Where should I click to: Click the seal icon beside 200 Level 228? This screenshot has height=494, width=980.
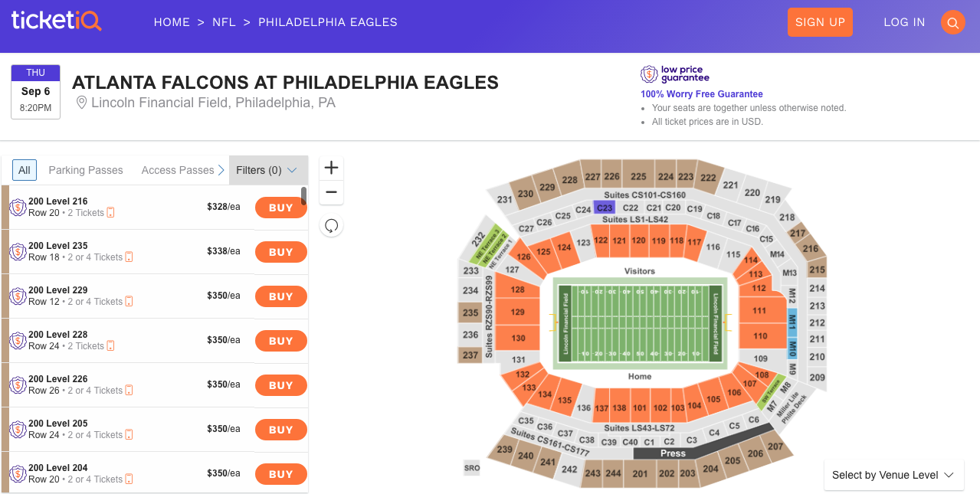[x=17, y=340]
